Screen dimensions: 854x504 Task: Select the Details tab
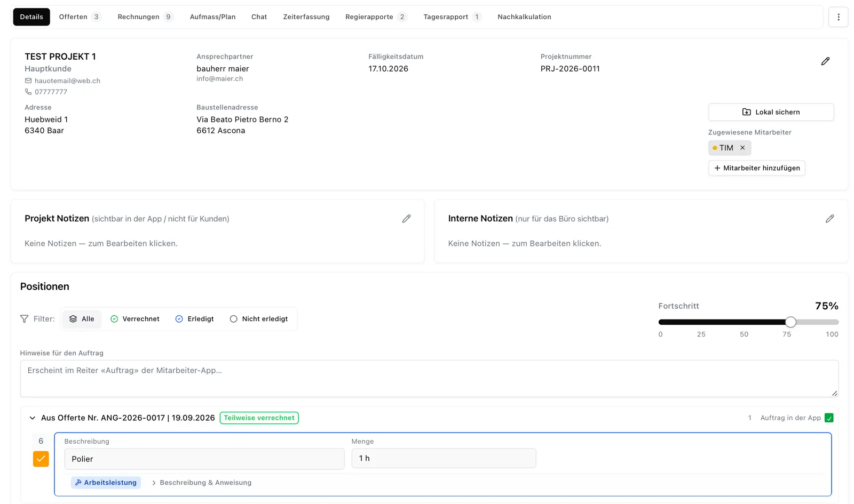31,17
